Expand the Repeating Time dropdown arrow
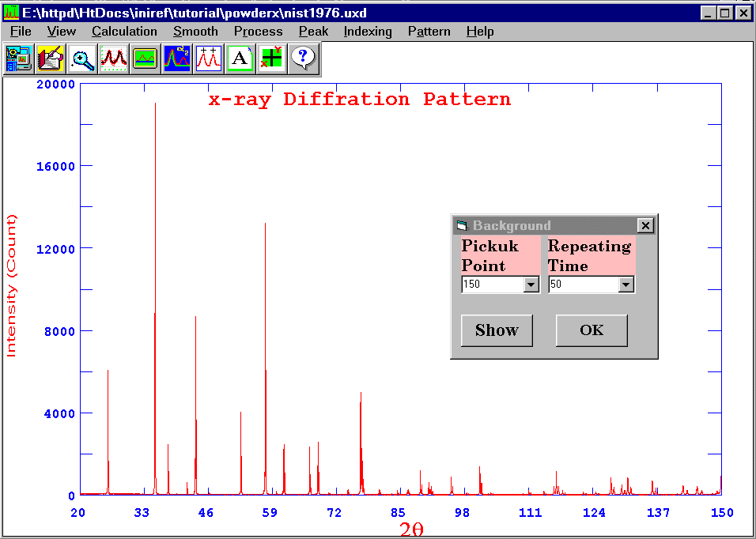756x539 pixels. (626, 285)
